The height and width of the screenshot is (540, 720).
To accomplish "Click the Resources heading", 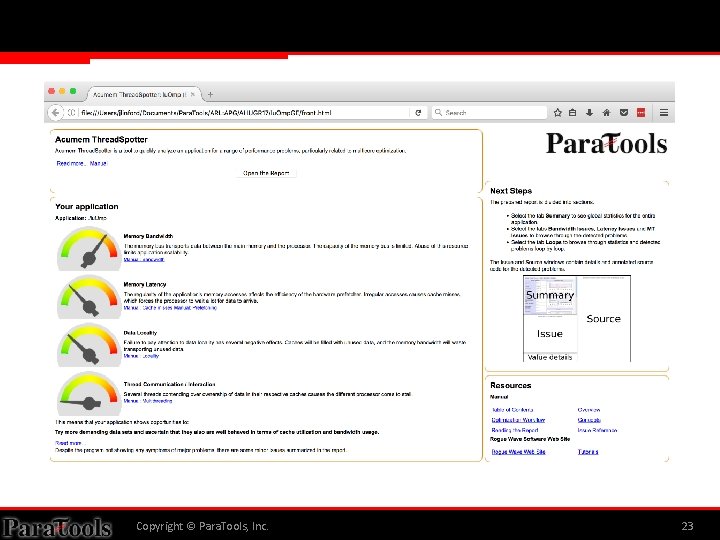I will coord(511,385).
